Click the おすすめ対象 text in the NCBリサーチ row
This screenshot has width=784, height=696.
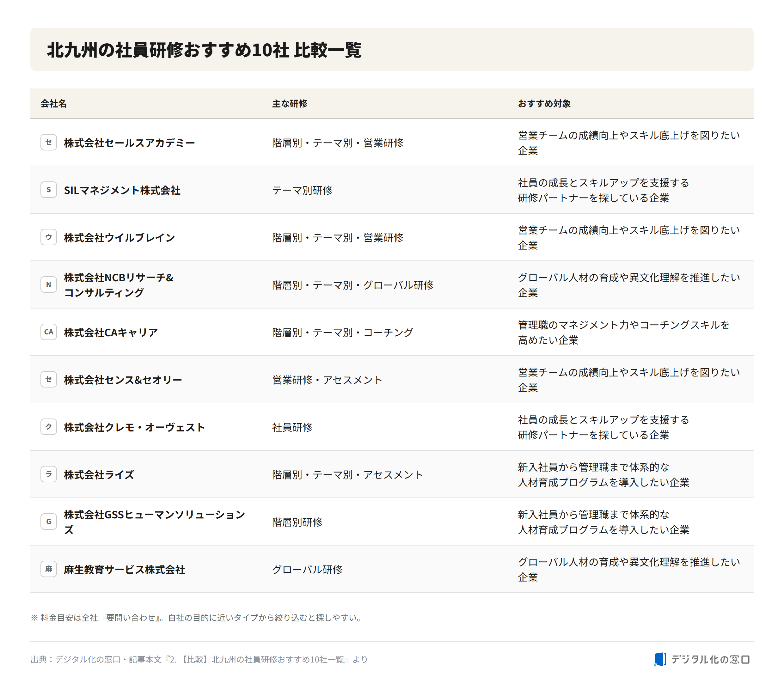(629, 285)
